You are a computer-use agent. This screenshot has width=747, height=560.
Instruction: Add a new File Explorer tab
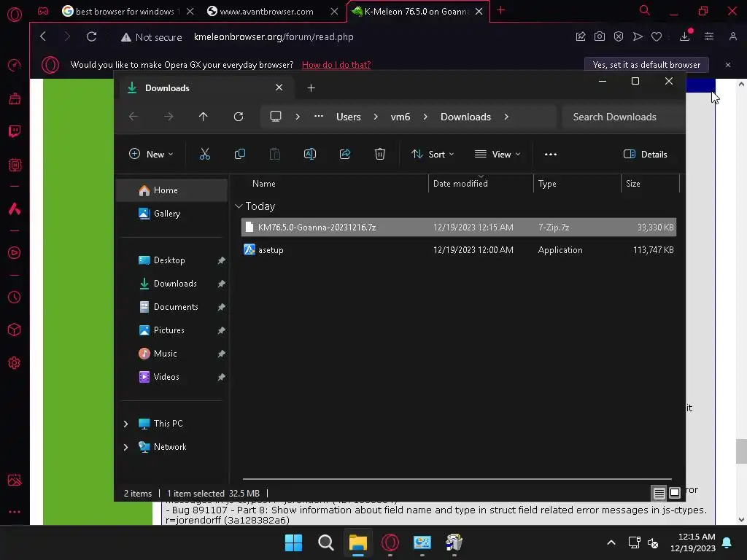(311, 87)
